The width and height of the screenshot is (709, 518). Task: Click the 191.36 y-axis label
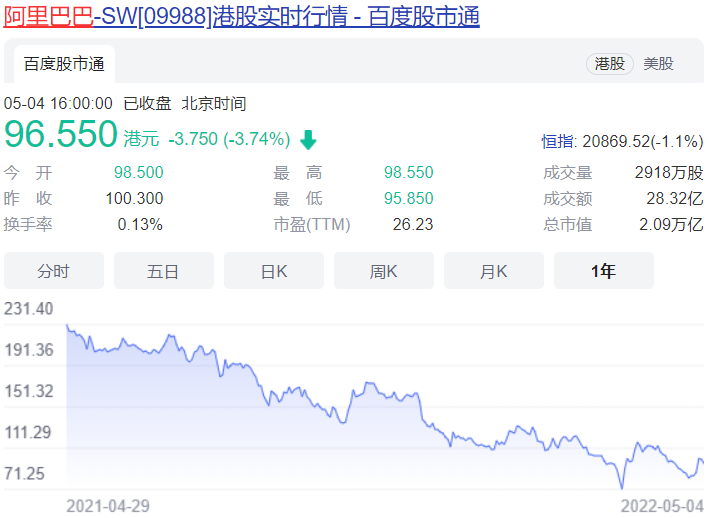pos(28,350)
